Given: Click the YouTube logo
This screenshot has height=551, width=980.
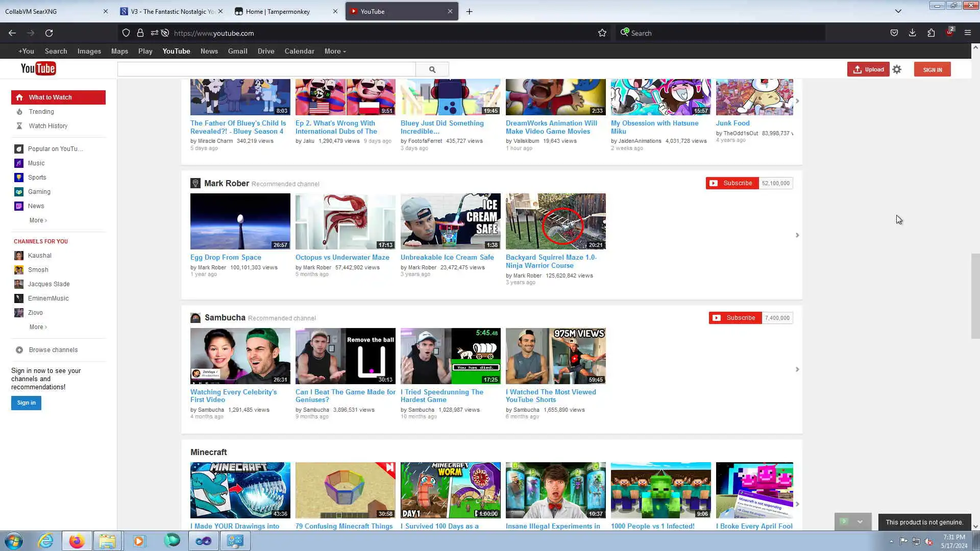Looking at the screenshot, I should coord(38,69).
